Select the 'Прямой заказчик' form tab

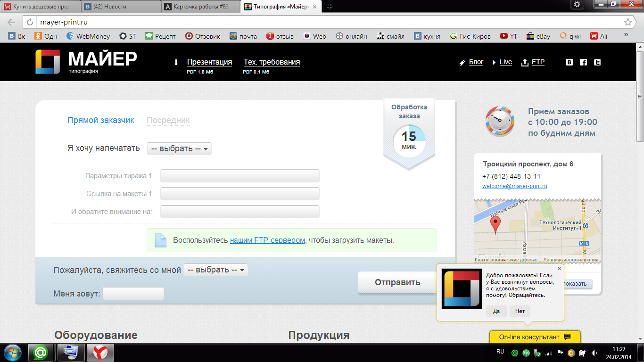(101, 120)
